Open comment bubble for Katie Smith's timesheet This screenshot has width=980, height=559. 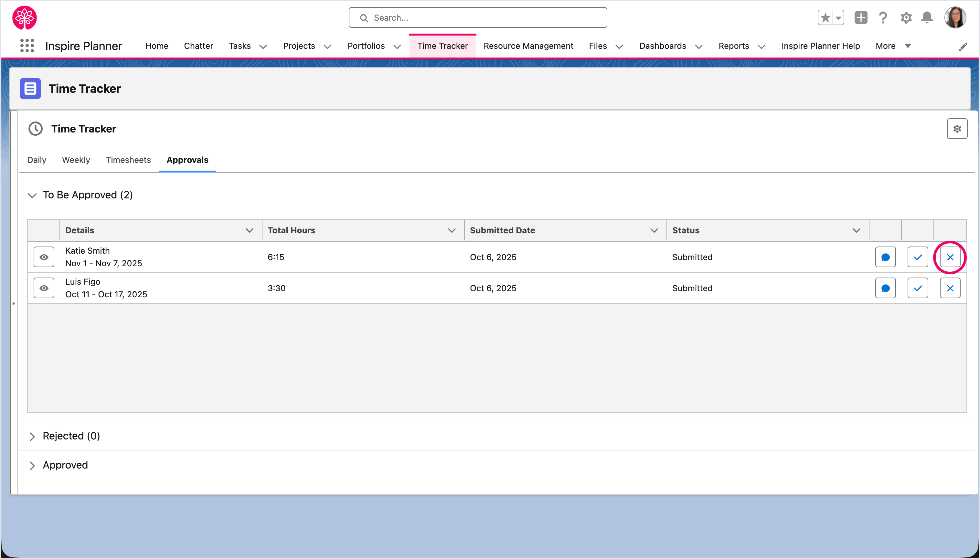pyautogui.click(x=885, y=257)
